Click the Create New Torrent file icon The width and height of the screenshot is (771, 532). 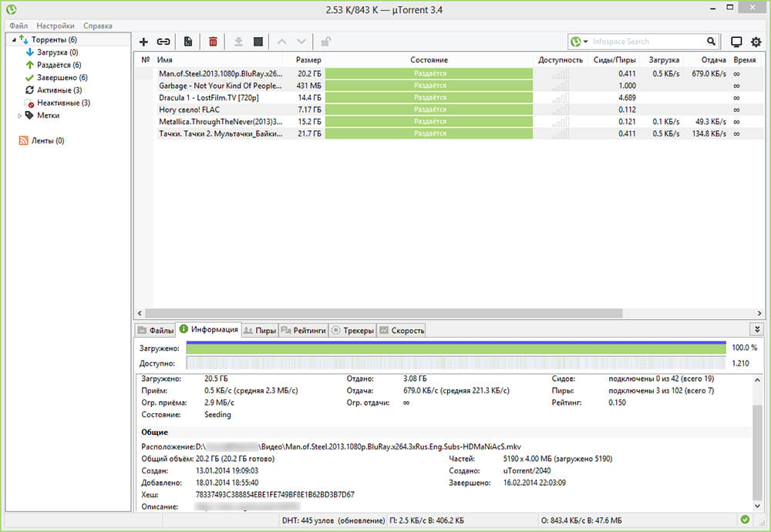[188, 42]
